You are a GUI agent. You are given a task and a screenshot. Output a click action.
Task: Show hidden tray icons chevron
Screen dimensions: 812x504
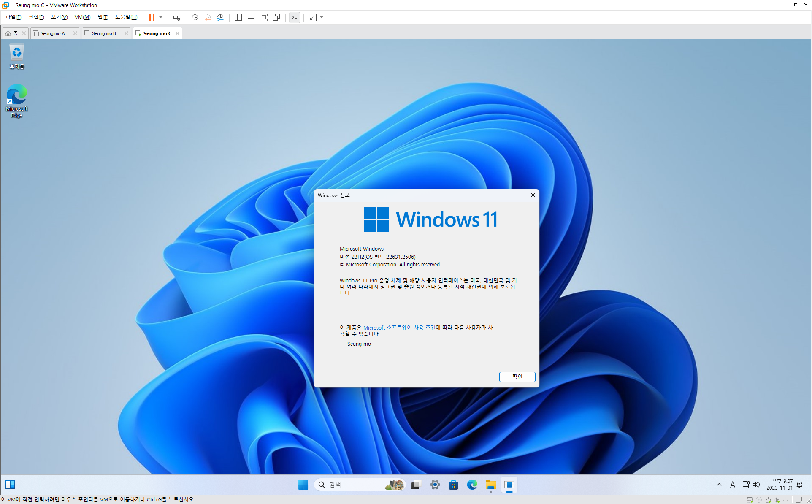(x=719, y=485)
